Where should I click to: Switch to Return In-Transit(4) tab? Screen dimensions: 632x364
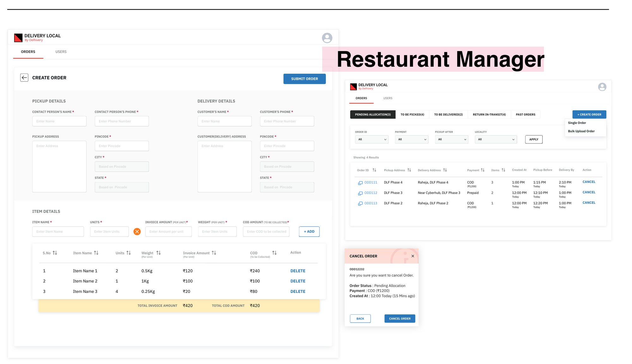(x=489, y=114)
